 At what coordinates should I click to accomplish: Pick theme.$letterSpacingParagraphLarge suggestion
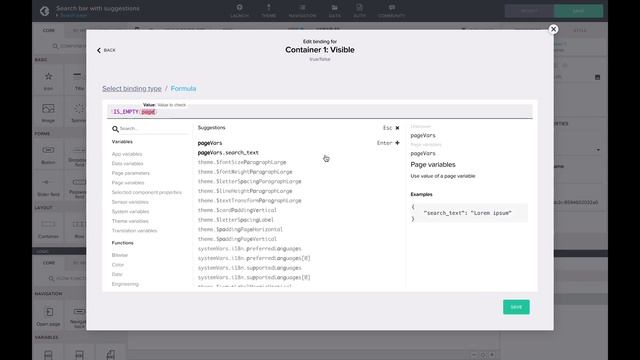(x=249, y=181)
